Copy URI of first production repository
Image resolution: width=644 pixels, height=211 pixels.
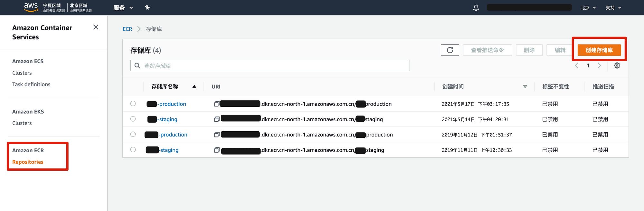click(217, 104)
